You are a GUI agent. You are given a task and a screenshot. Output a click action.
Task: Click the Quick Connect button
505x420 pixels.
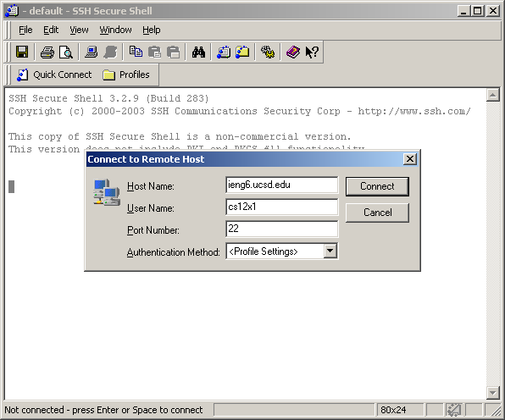tap(54, 75)
